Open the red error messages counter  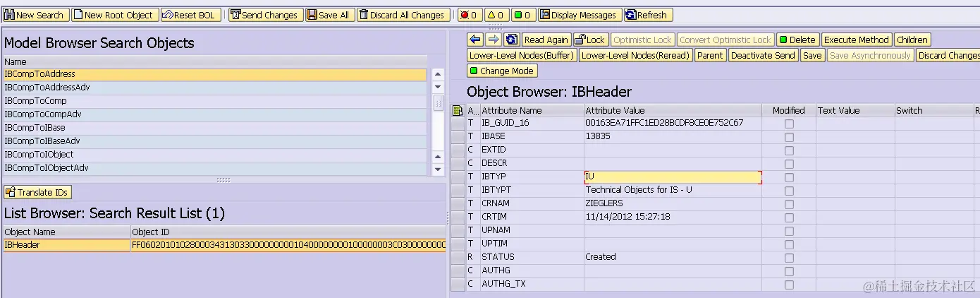[x=469, y=15]
